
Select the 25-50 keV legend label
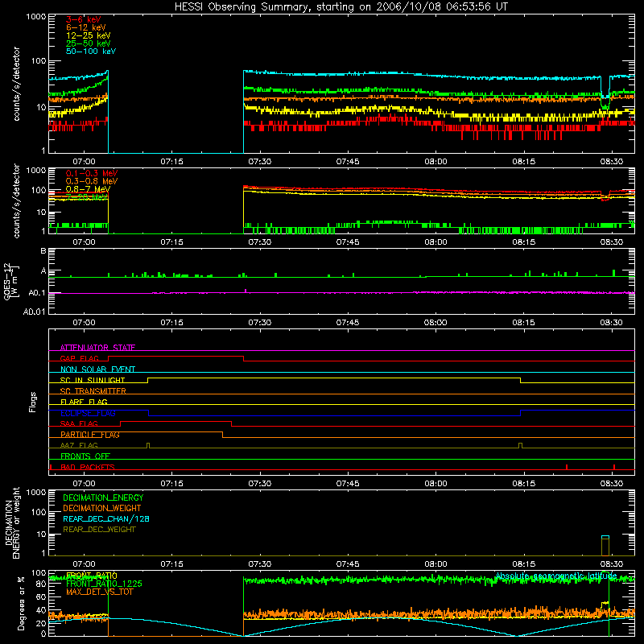click(x=88, y=43)
